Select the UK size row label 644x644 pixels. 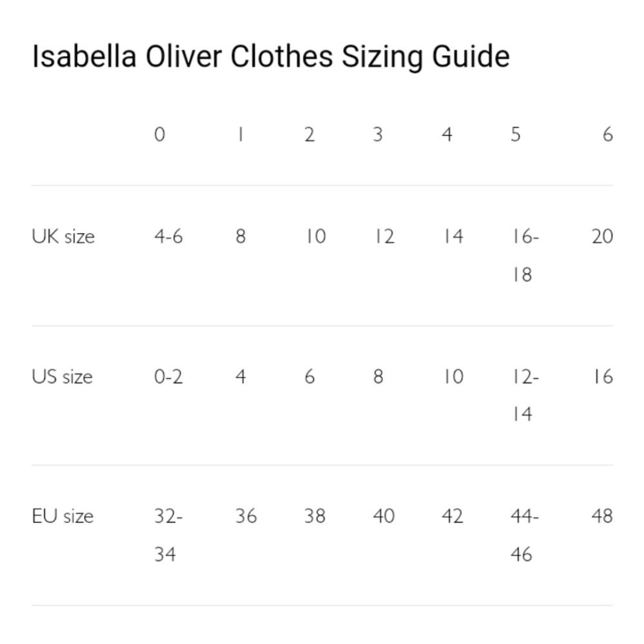(x=63, y=237)
